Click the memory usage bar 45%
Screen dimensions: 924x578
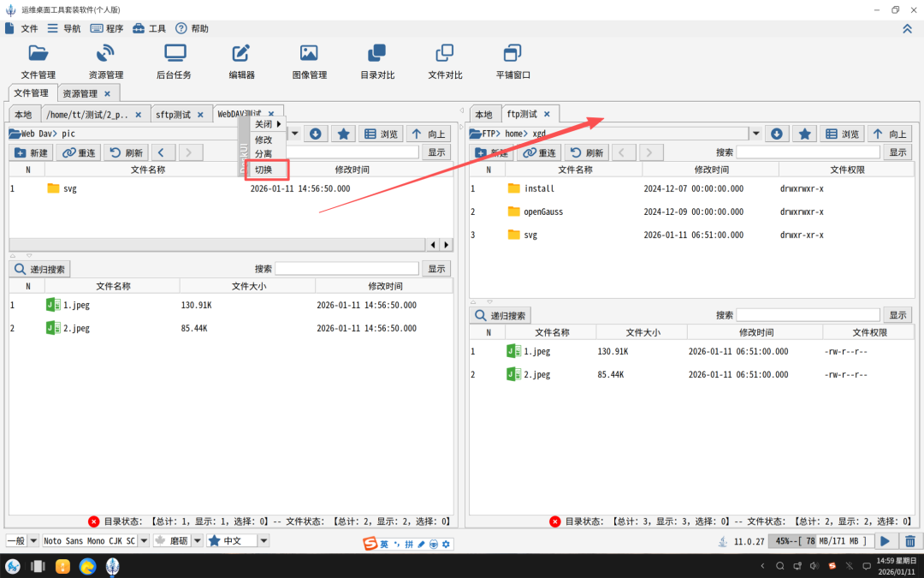point(820,541)
